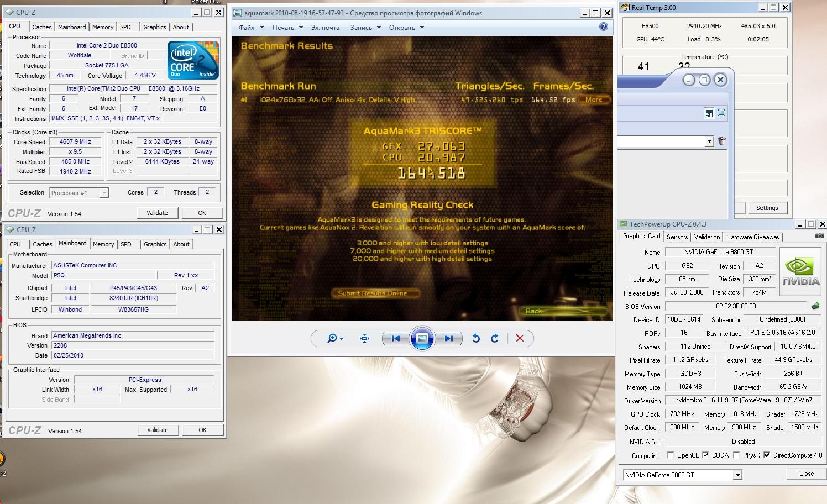The width and height of the screenshot is (827, 504).
Task: Maximize the rounded blue hidden window
Action: coord(704,80)
